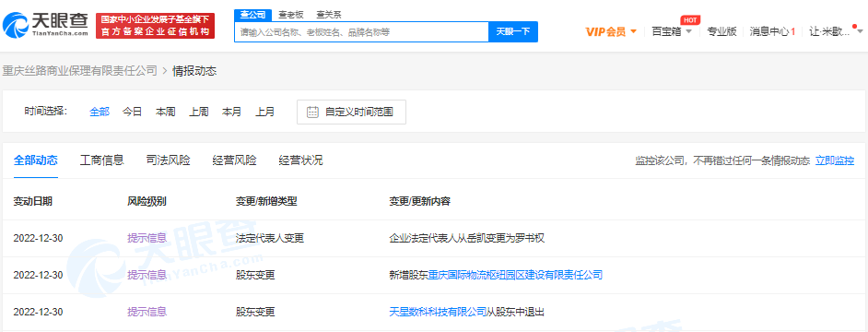Expand the VIP会员 dropdown arrow
The height and width of the screenshot is (332, 868).
point(634,31)
